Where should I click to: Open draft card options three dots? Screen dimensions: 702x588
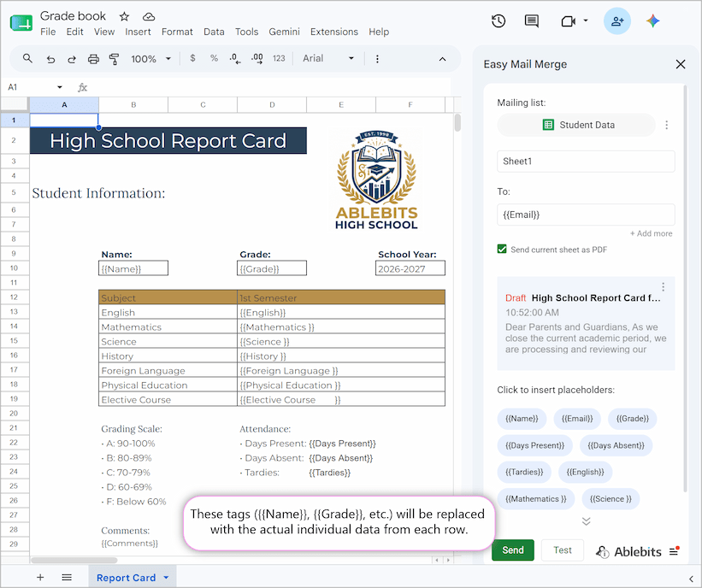[x=663, y=287]
